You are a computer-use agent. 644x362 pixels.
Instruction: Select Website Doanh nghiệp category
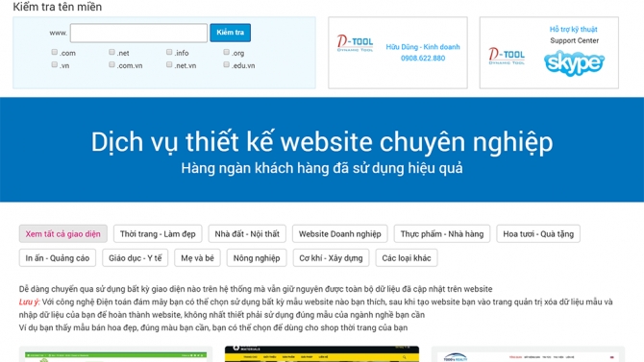[x=339, y=234]
